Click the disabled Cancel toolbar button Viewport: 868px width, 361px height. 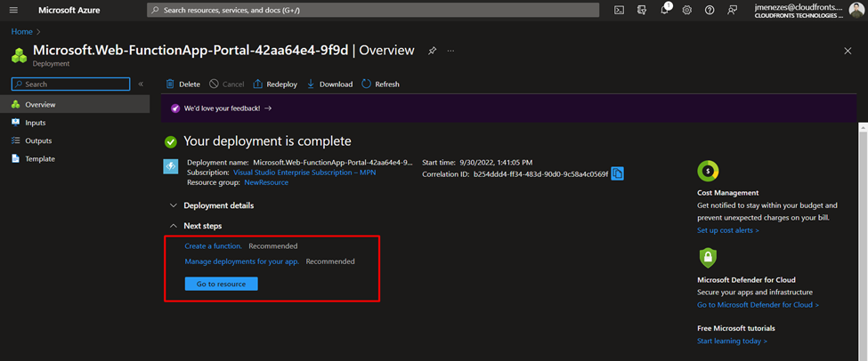[x=227, y=84]
